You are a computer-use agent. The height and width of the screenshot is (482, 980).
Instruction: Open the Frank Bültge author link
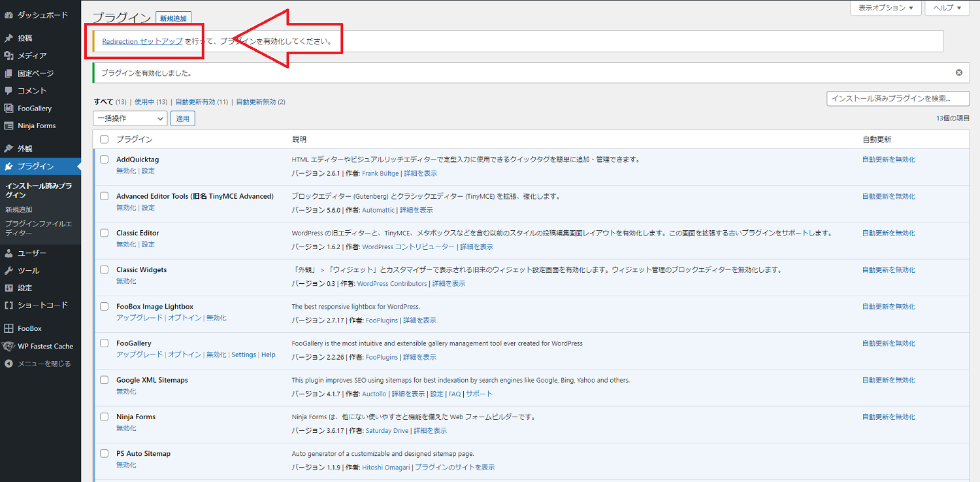[380, 173]
